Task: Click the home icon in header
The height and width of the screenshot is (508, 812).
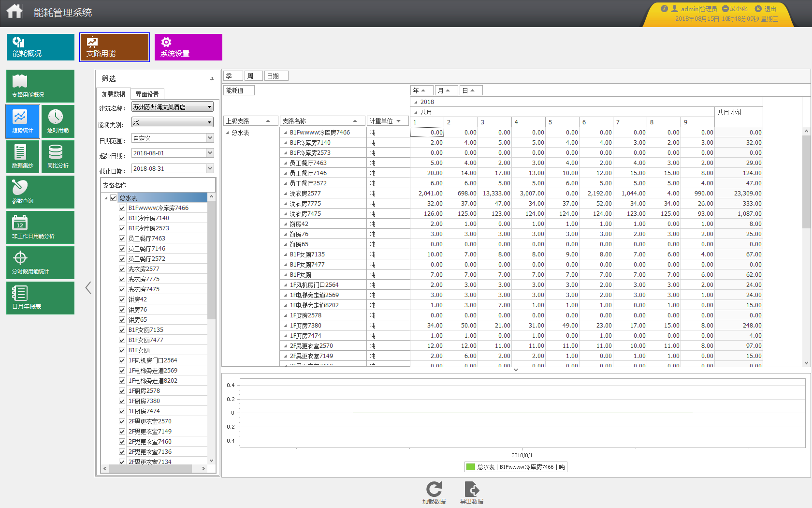Action: click(x=14, y=11)
